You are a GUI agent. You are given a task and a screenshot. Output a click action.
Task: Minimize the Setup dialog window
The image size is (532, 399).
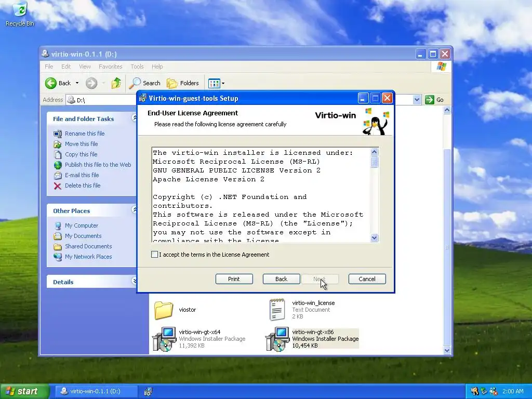pos(363,98)
